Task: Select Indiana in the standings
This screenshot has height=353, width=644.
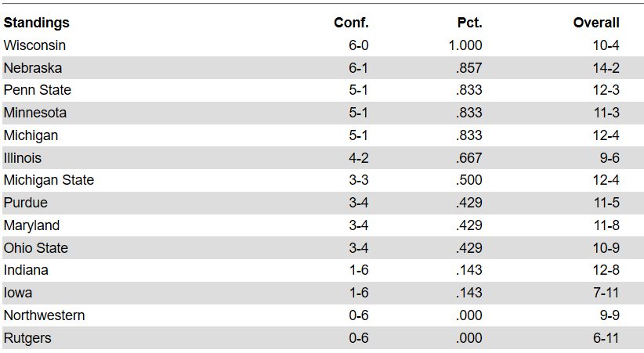Action: pyautogui.click(x=26, y=270)
